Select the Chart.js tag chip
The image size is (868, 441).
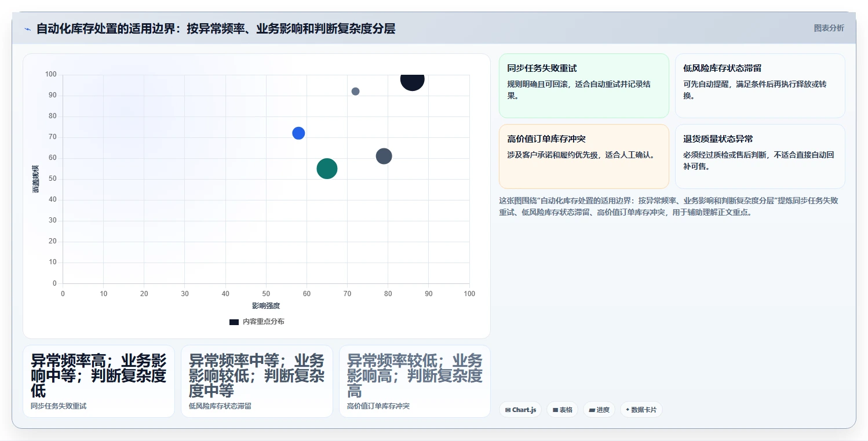[x=520, y=410]
